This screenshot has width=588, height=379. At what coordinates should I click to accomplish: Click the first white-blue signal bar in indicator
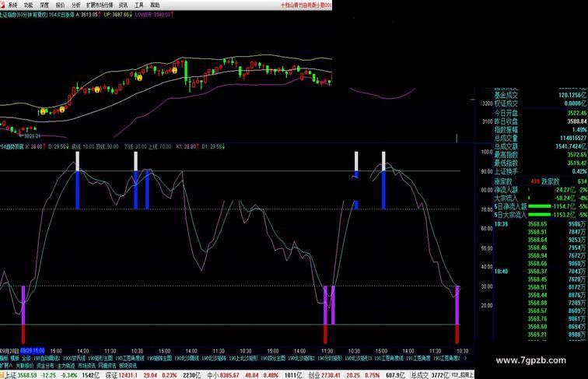78,180
